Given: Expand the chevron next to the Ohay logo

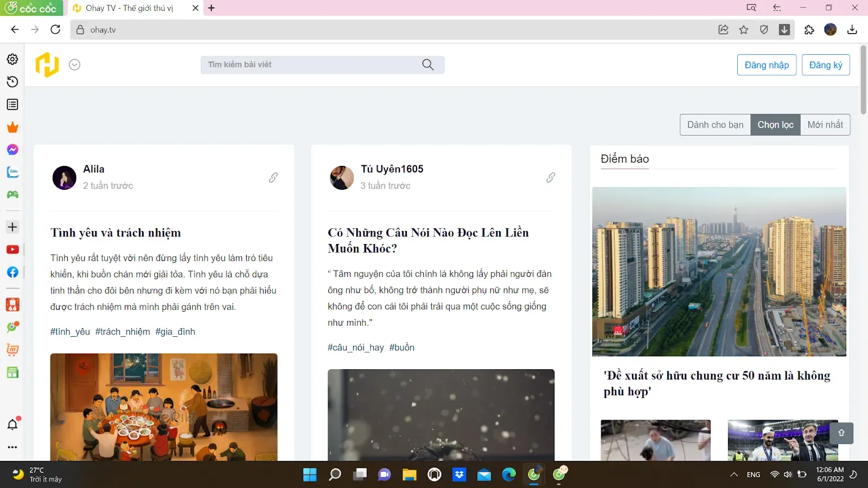Looking at the screenshot, I should [x=74, y=65].
